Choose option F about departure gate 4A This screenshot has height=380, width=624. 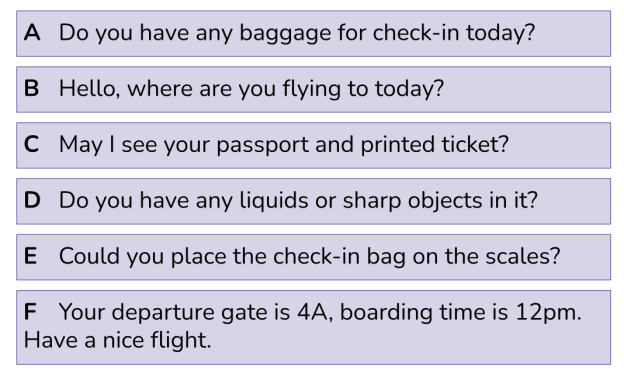pos(313,327)
